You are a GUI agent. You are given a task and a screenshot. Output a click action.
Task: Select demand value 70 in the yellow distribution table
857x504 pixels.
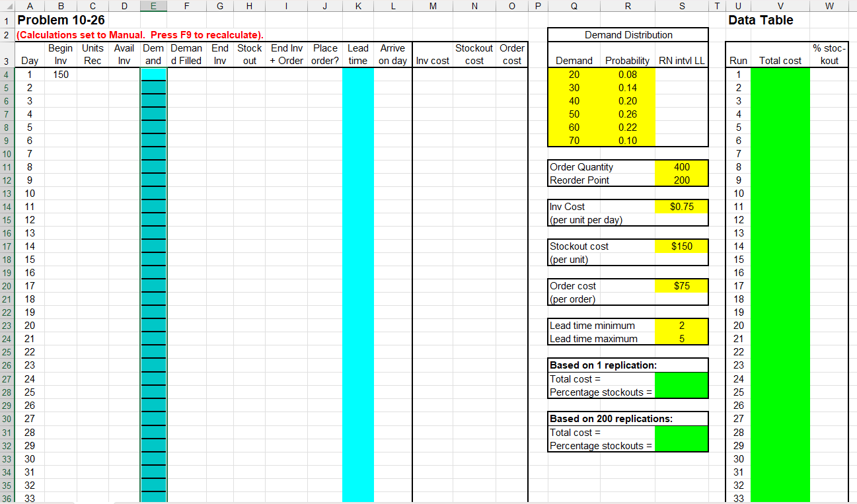pyautogui.click(x=574, y=140)
